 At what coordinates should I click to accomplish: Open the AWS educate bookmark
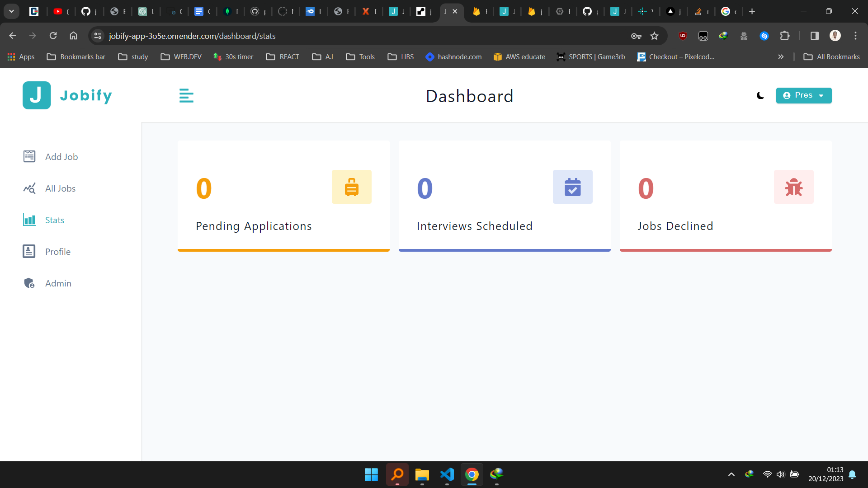tap(519, 57)
